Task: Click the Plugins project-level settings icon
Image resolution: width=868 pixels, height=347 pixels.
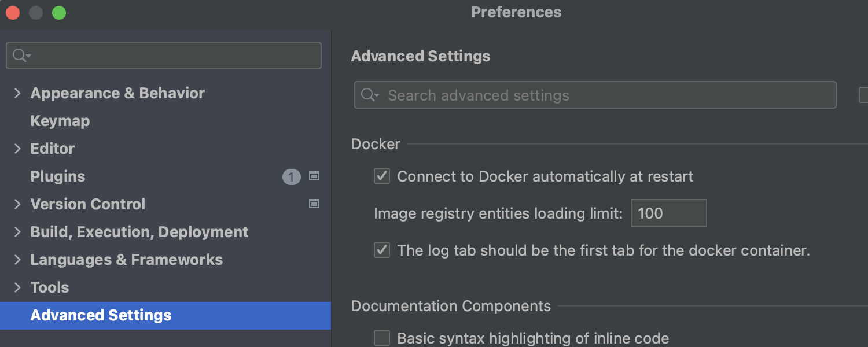Action: click(x=314, y=176)
